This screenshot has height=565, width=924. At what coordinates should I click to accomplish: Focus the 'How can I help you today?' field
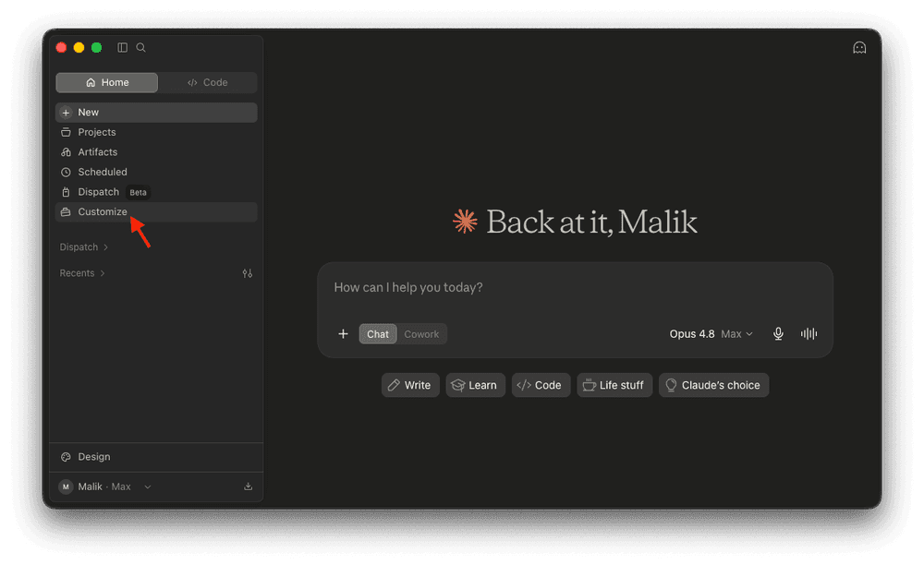[575, 288]
